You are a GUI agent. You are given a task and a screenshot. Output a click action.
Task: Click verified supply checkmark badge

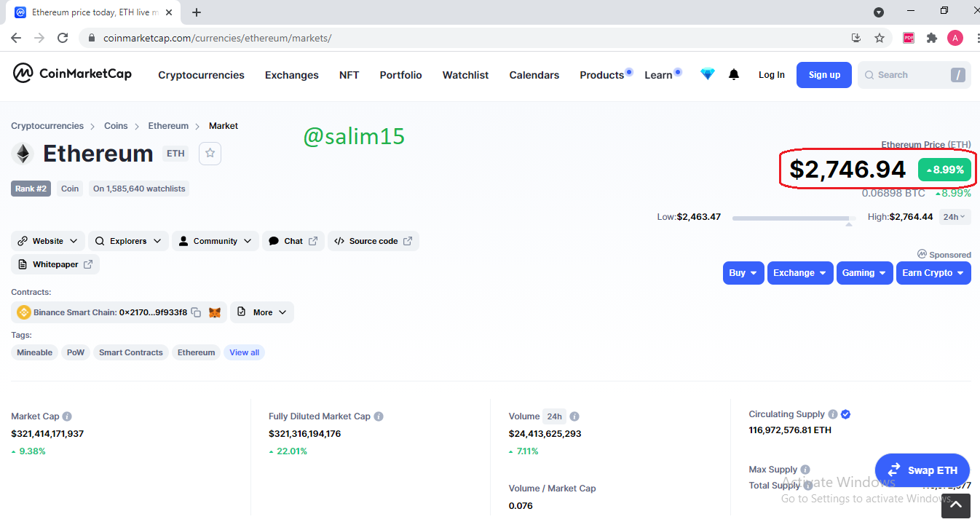(x=846, y=414)
